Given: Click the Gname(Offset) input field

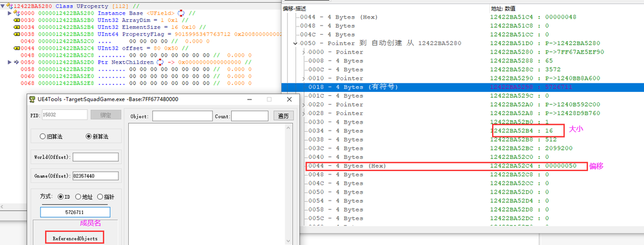Looking at the screenshot, I should [x=95, y=176].
